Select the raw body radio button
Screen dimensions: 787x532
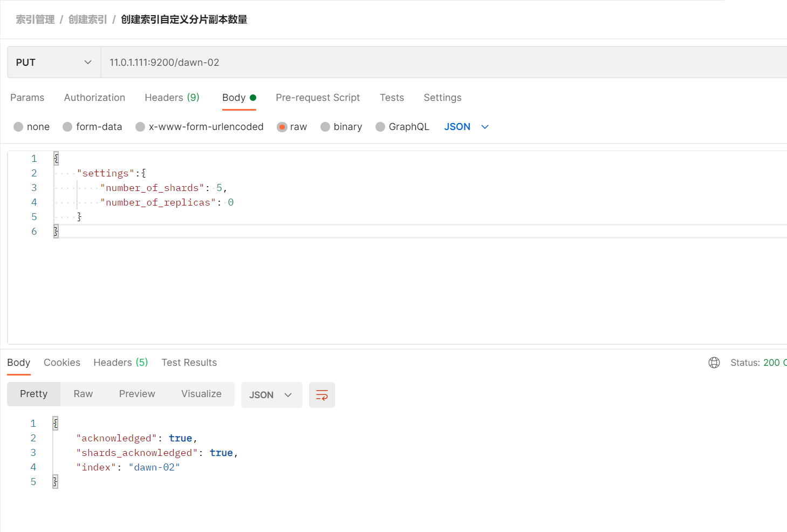point(282,127)
